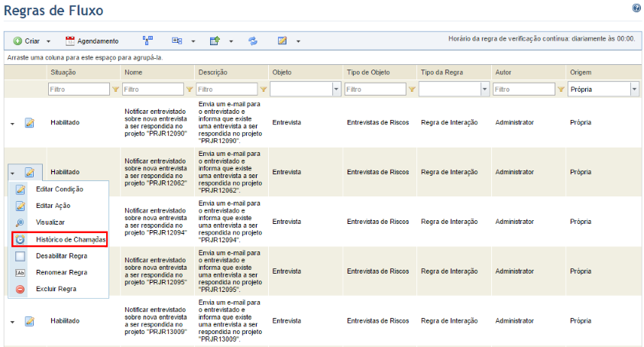Click the funnel icon for Descrição filter
The image size is (644, 347).
click(264, 89)
